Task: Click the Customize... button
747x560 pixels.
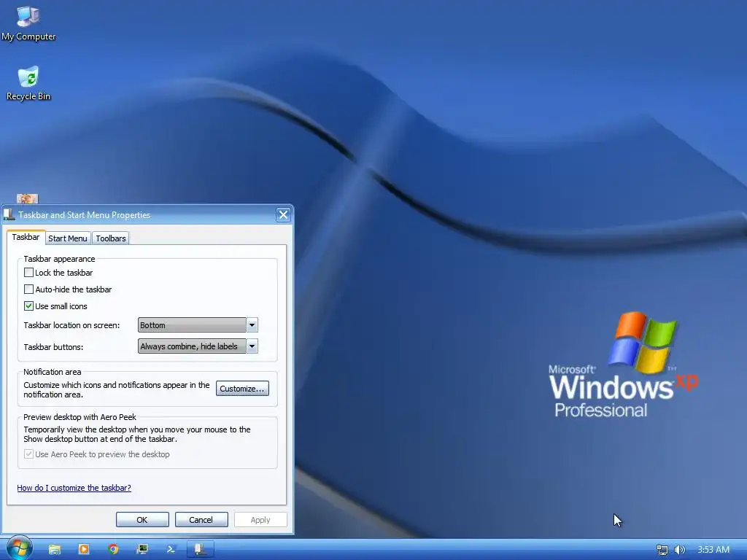Action: click(x=242, y=389)
